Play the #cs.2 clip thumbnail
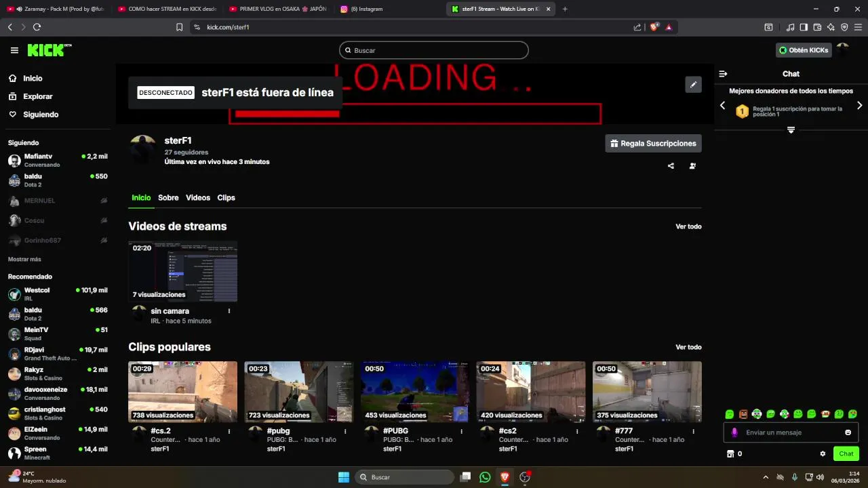This screenshot has width=868, height=488. pyautogui.click(x=183, y=392)
